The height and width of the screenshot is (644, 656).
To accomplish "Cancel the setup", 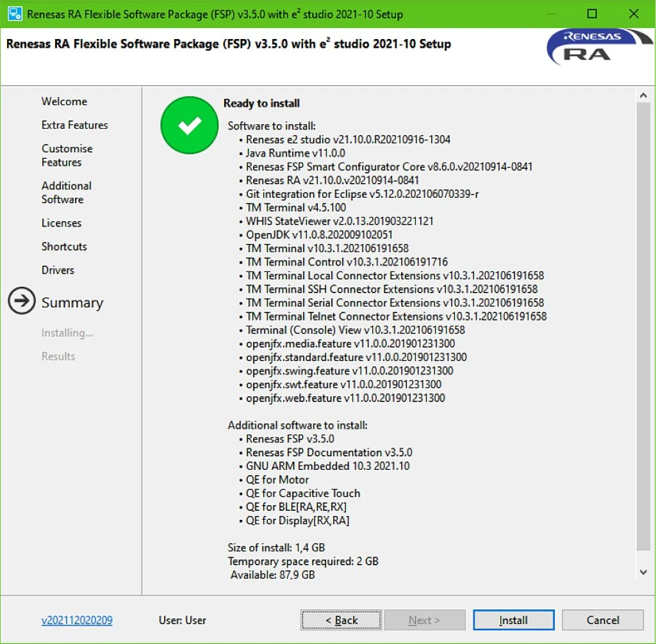I will 602,620.
